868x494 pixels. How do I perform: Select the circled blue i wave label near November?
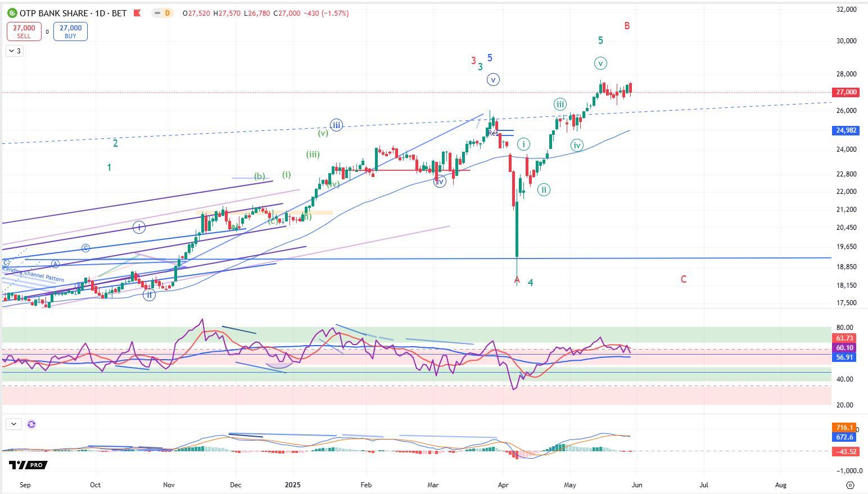point(139,227)
